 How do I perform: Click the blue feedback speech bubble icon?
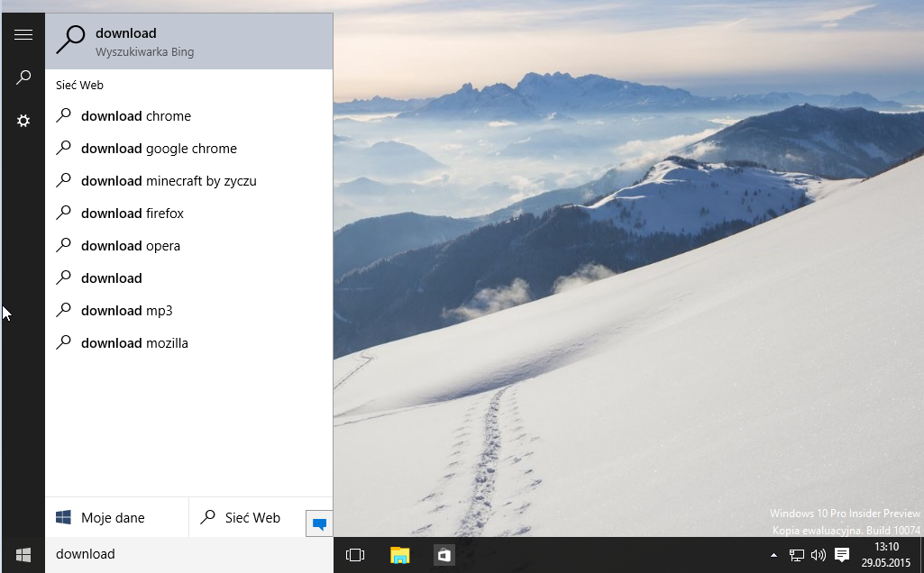(x=319, y=523)
